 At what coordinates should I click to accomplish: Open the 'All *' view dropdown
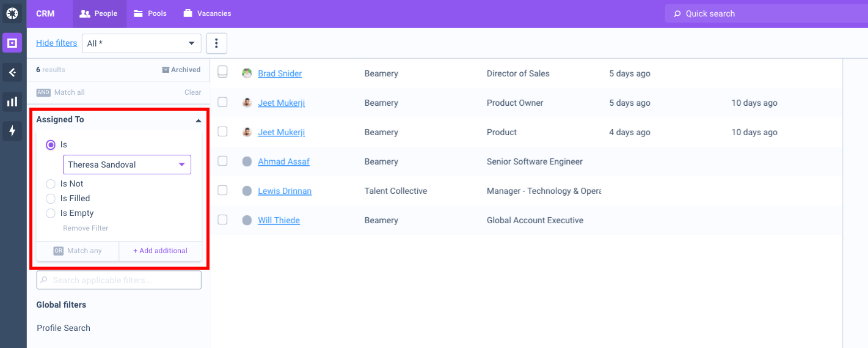tap(141, 43)
